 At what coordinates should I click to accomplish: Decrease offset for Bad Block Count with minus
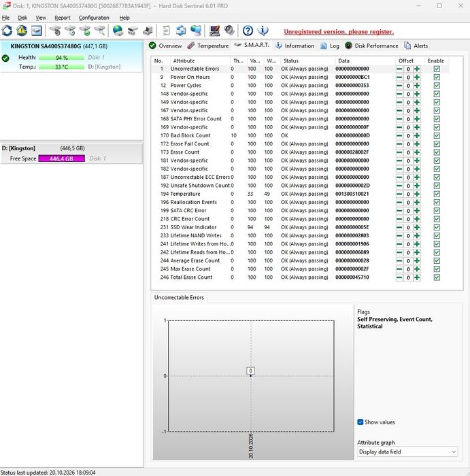point(399,136)
